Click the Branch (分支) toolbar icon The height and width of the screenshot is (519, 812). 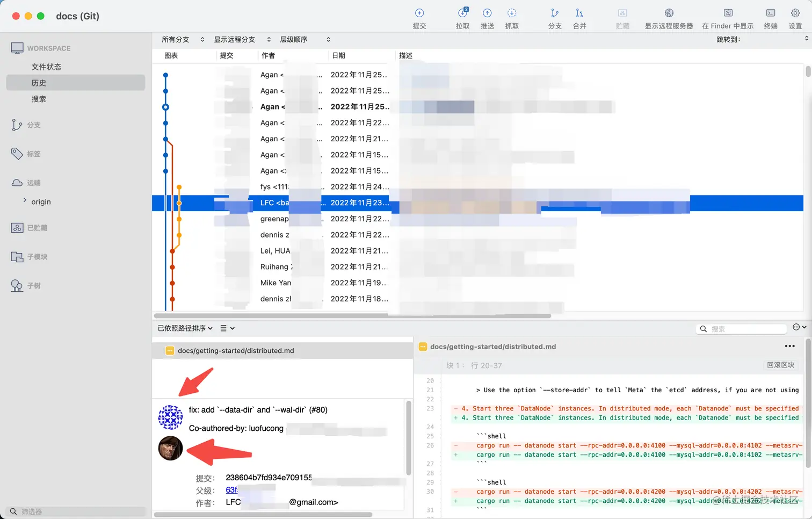(555, 13)
